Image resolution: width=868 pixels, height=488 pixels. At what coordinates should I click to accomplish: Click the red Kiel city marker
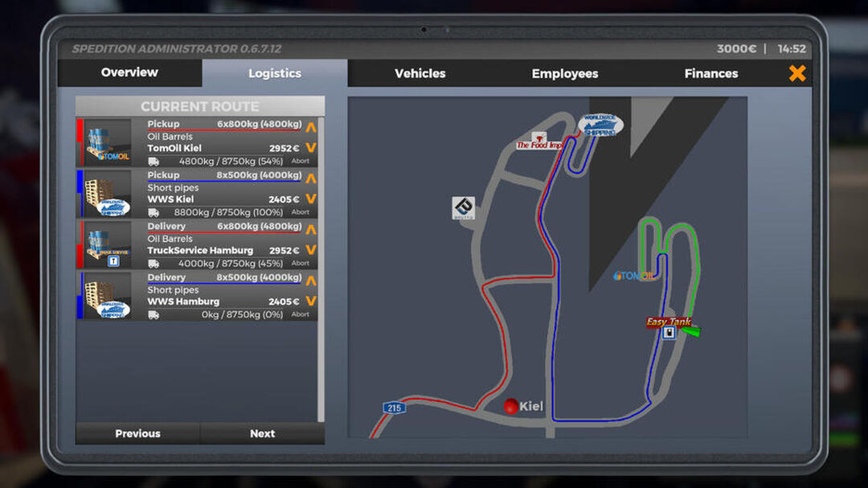click(x=511, y=406)
